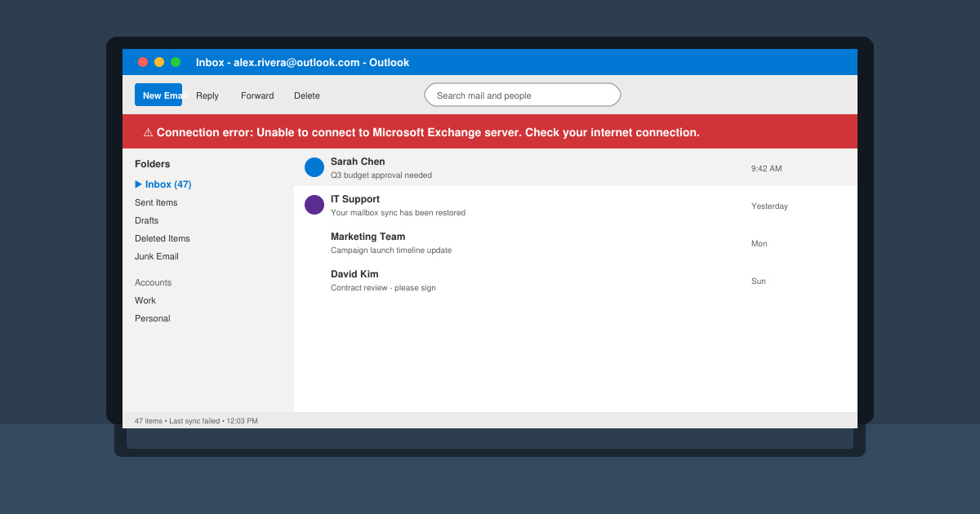This screenshot has height=514, width=980.
Task: Click the New Email button
Action: 158,95
